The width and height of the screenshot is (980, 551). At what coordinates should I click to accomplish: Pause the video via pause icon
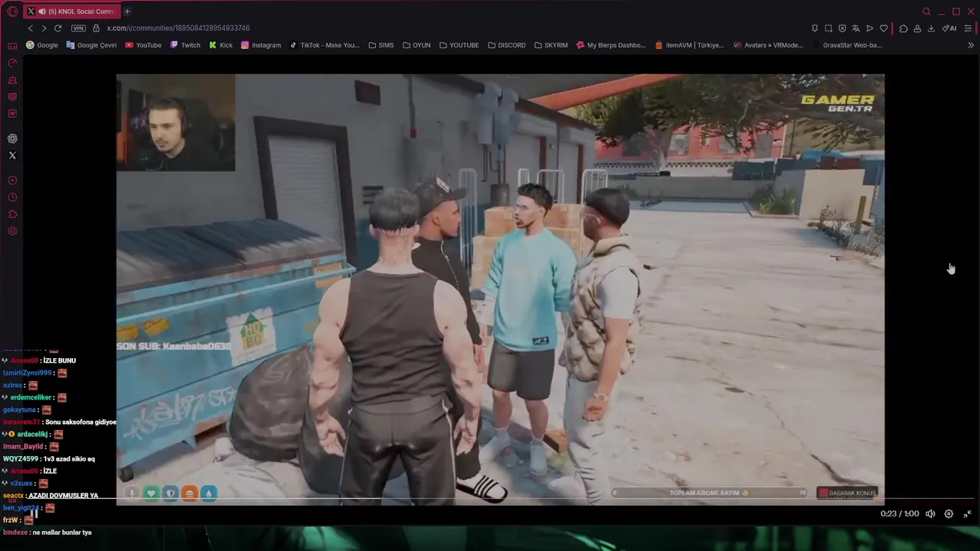(34, 514)
